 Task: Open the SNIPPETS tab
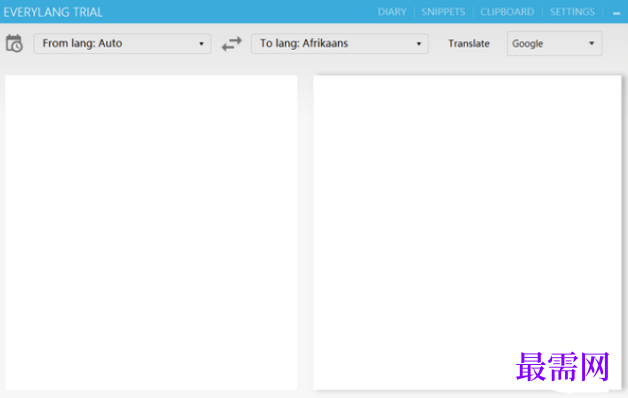[443, 12]
